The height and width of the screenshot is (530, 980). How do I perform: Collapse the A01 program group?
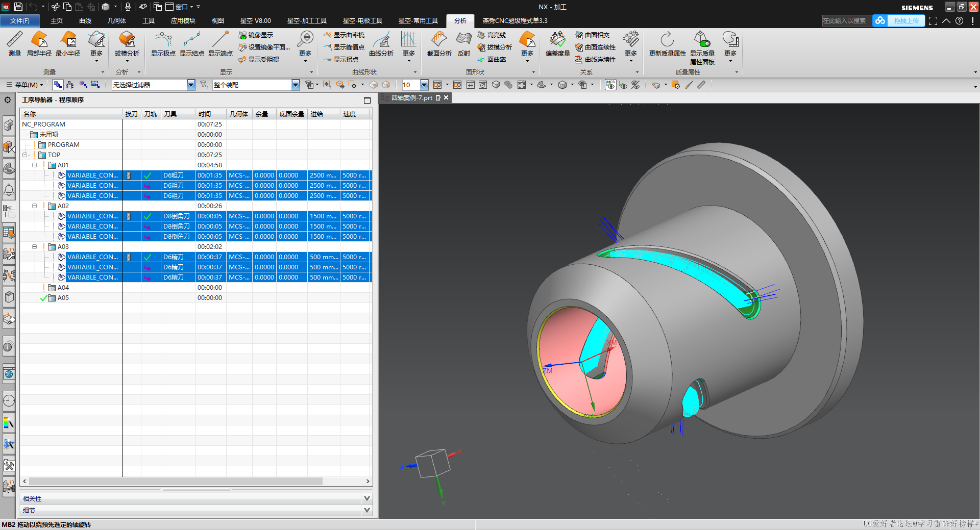point(35,165)
